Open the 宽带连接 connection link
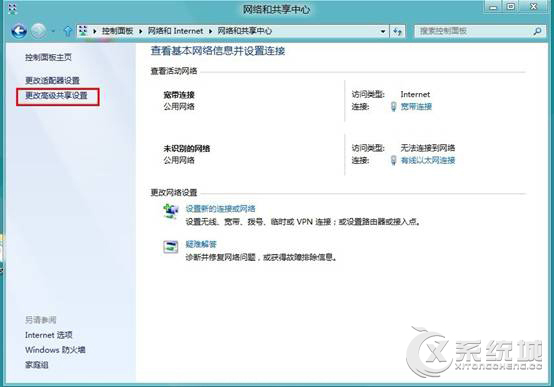Screen dimensions: 554x387 (x=416, y=106)
